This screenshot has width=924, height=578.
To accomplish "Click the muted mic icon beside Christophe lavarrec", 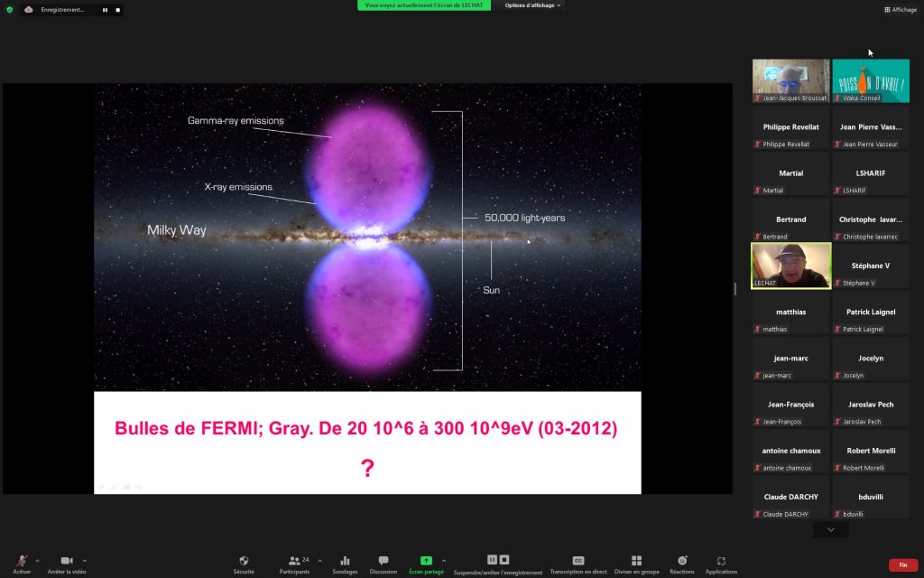I will point(837,237).
